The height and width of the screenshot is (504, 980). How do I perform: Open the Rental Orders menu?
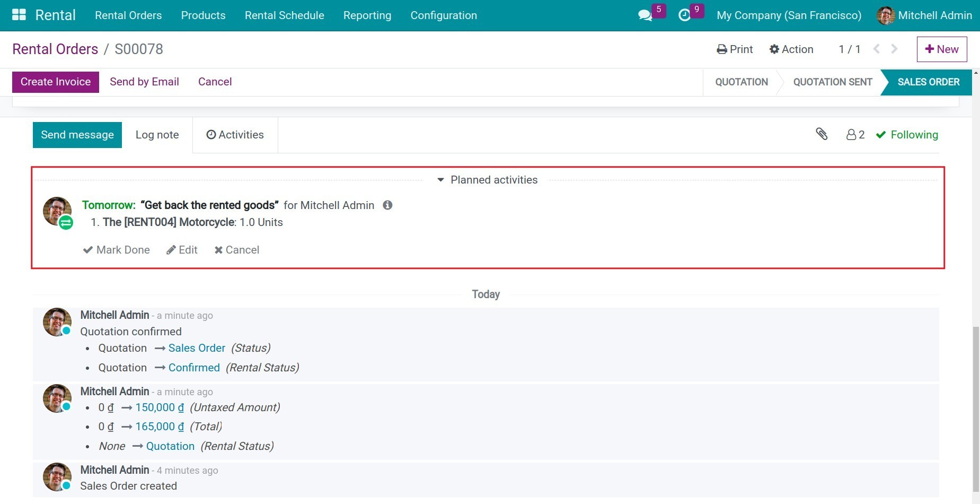128,15
